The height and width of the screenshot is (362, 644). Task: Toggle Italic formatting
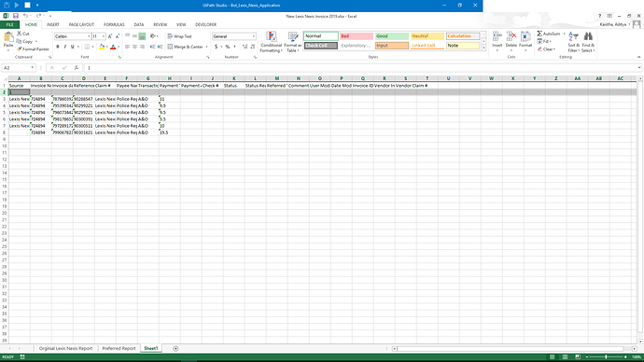(x=65, y=47)
